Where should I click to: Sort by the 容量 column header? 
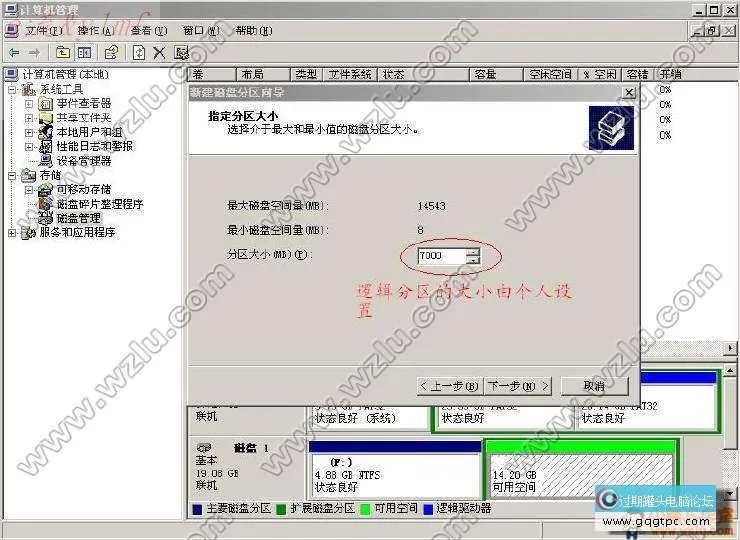pos(496,75)
